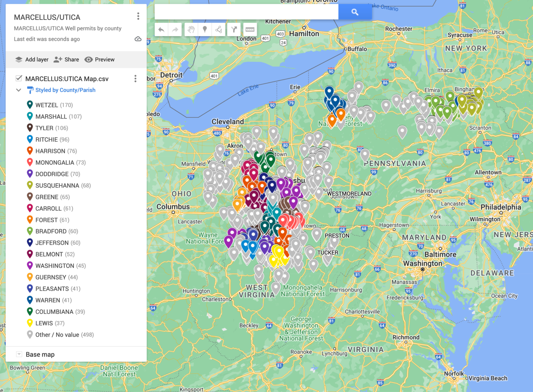This screenshot has height=392, width=533.
Task: Click the Redo arrow icon
Action: coord(175,29)
